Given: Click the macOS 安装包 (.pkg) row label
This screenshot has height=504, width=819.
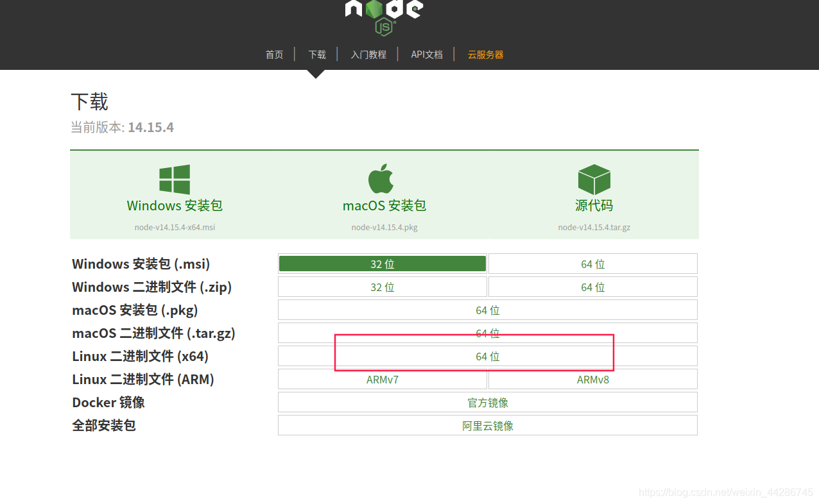Looking at the screenshot, I should (x=135, y=310).
